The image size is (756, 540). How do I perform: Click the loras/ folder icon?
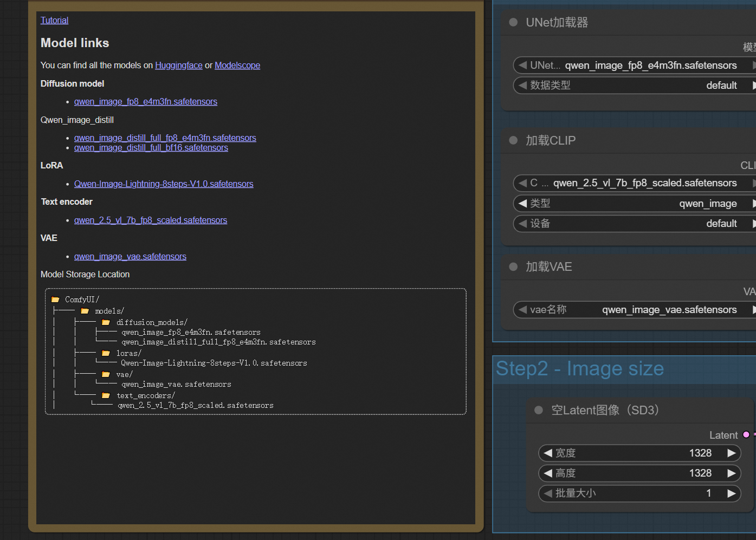[x=106, y=353]
